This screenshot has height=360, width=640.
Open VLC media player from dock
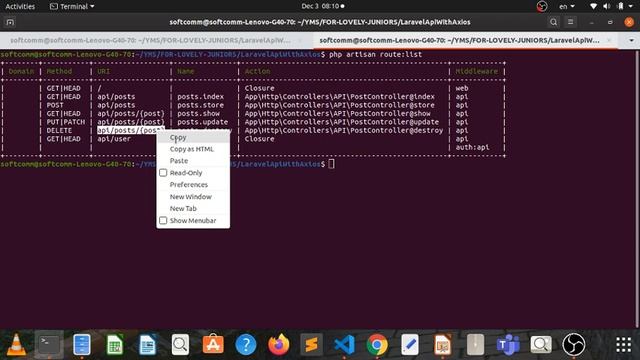tap(16, 345)
